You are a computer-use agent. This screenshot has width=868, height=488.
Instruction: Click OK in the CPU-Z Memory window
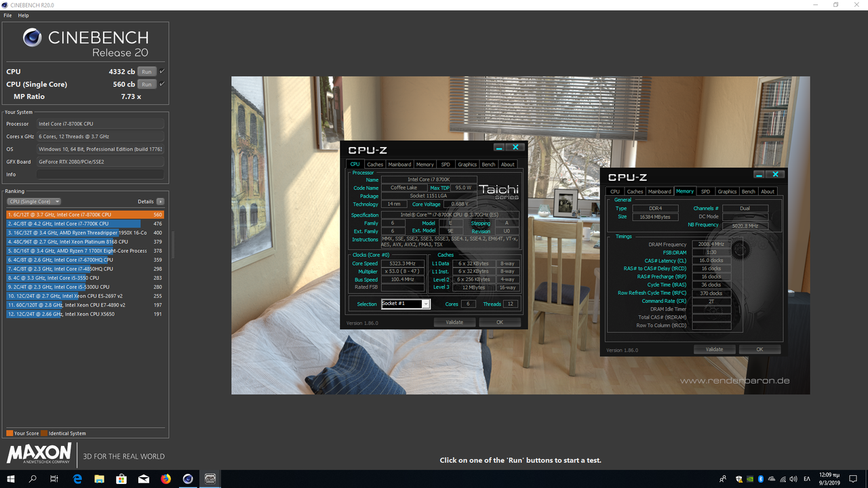[759, 349]
